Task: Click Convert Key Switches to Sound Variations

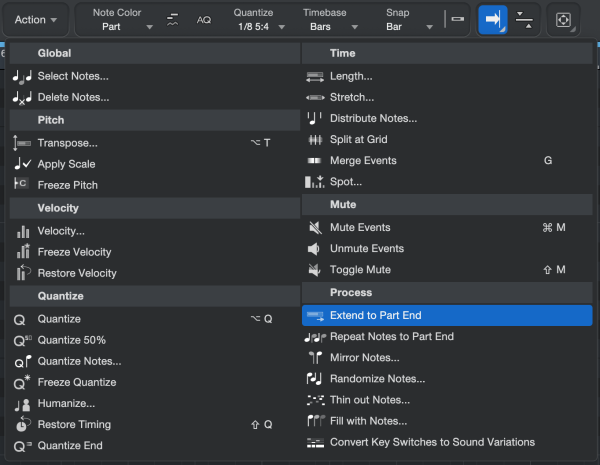Action: coord(447,442)
